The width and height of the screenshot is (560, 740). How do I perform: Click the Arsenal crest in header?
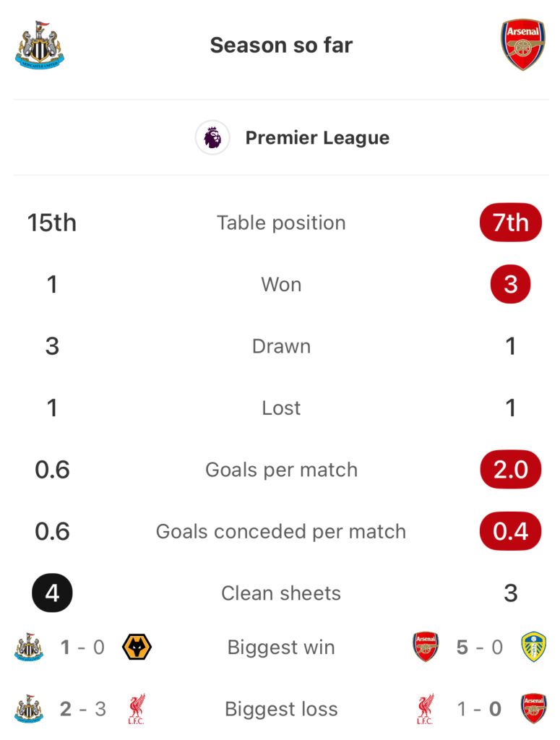(522, 45)
